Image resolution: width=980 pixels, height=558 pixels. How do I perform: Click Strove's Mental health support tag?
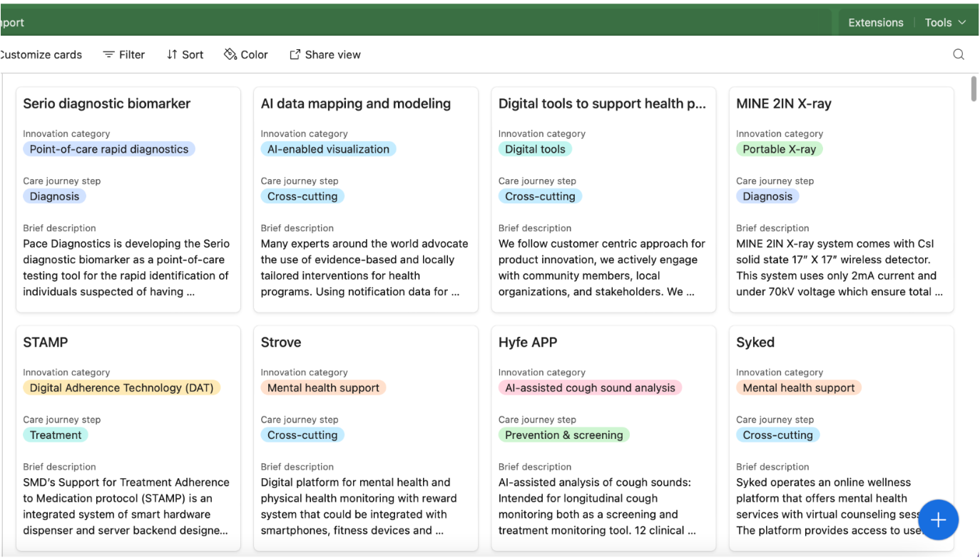click(x=323, y=388)
